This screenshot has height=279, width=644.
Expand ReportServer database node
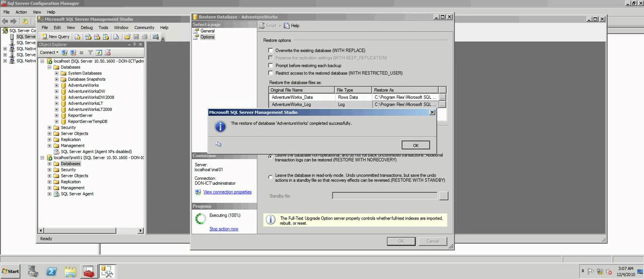[x=56, y=115]
